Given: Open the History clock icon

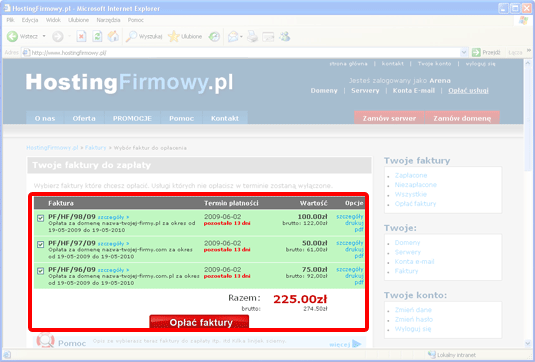Looking at the screenshot, I should (x=214, y=36).
